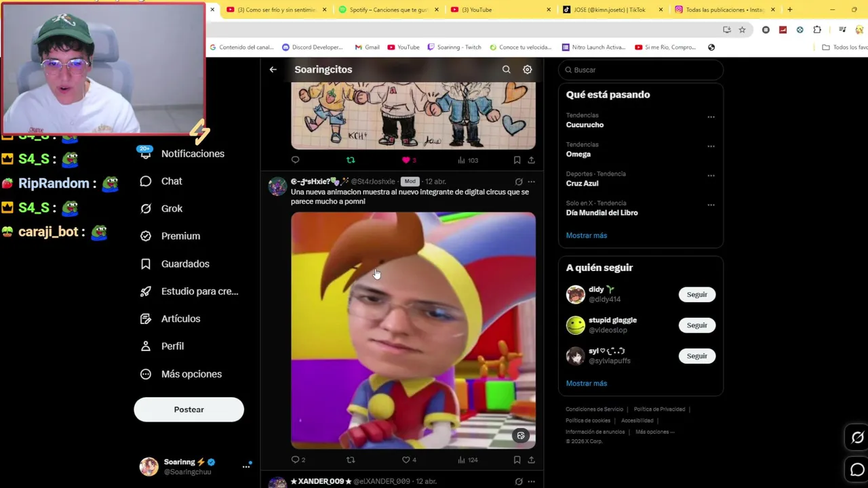
Task: Open Condiciones de Servicio link
Action: pos(594,409)
